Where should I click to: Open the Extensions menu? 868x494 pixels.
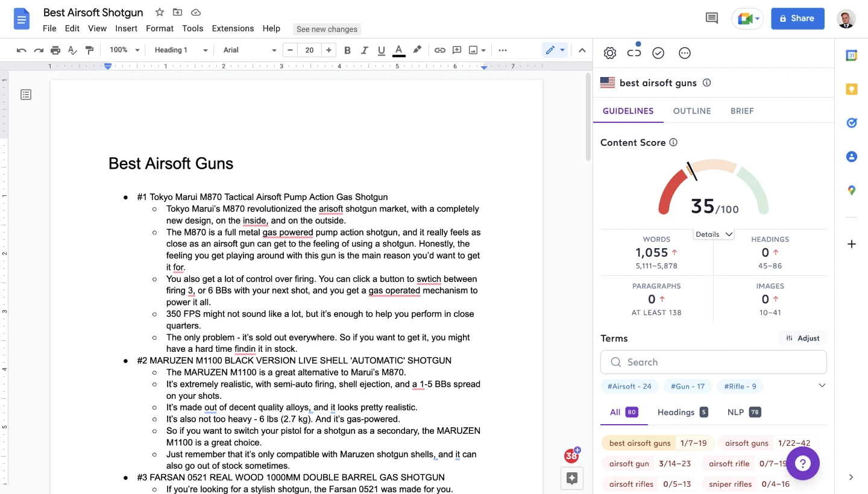[233, 28]
